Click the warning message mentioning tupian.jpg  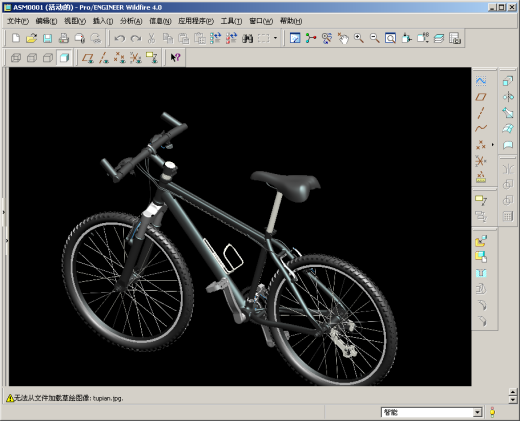click(69, 398)
